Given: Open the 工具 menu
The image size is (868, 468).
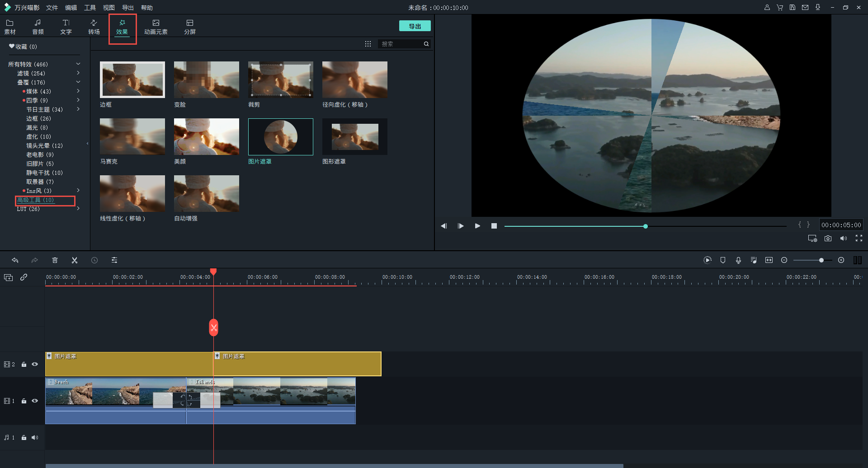Looking at the screenshot, I should pos(90,8).
